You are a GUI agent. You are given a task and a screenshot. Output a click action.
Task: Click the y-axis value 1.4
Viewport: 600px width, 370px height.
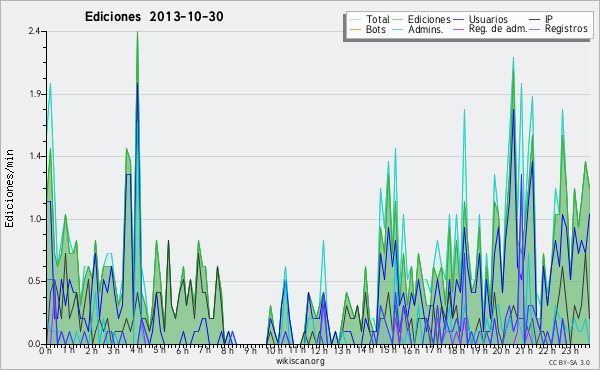35,156
